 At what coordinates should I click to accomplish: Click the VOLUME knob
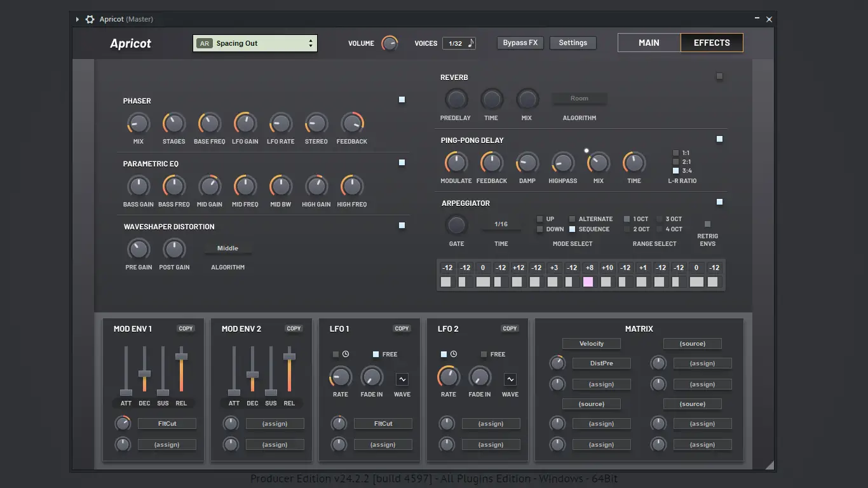coord(390,43)
